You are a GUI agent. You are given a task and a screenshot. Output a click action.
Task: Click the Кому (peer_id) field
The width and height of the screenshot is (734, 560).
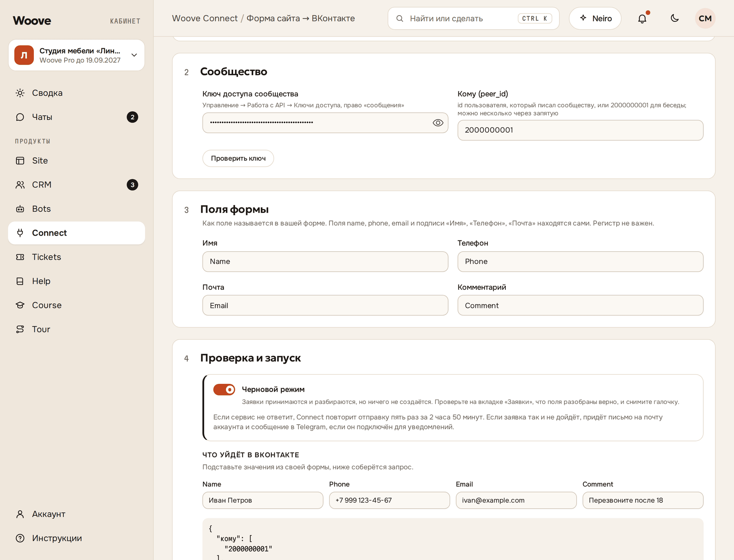point(580,130)
